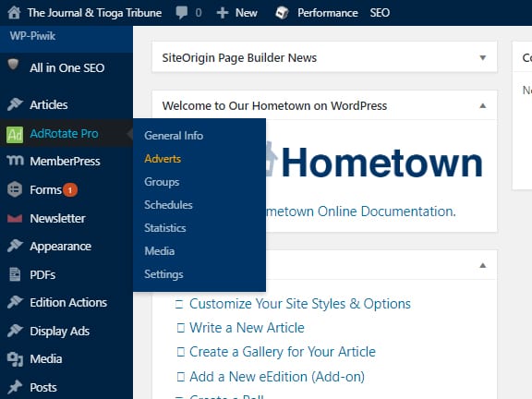This screenshot has width=532, height=399.
Task: Click the plus icon beside New
Action: 223,13
